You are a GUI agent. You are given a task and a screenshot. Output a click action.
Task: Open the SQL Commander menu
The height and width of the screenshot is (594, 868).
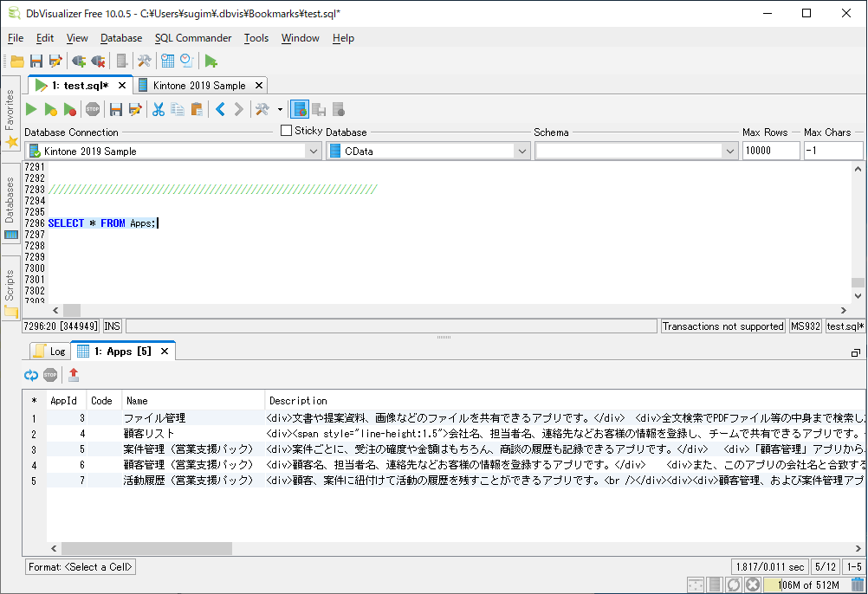(x=193, y=38)
